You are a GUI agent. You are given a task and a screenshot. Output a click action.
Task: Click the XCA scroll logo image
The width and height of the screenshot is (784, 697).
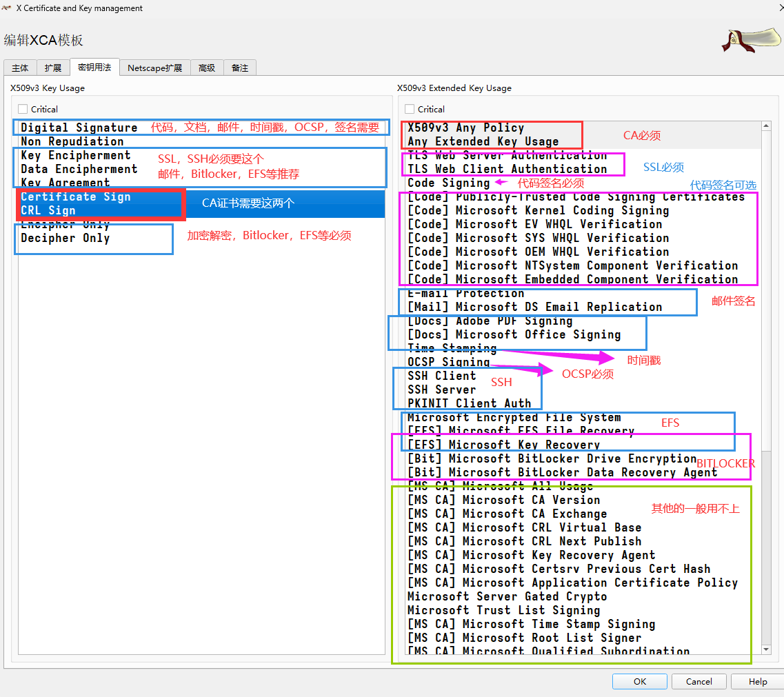750,40
